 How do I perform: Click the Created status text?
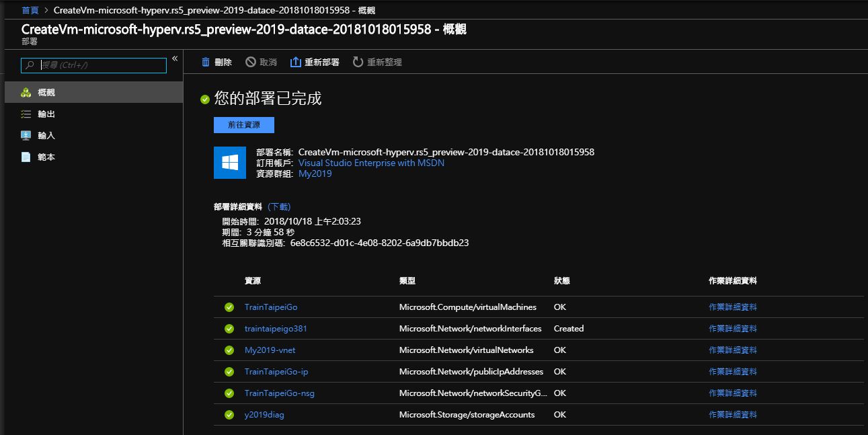point(569,329)
